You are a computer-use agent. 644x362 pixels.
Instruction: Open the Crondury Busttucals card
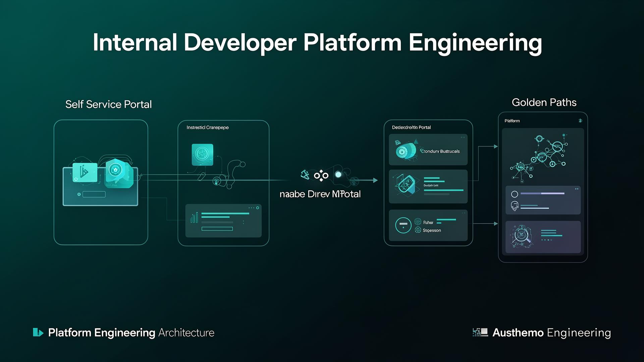[428, 149]
